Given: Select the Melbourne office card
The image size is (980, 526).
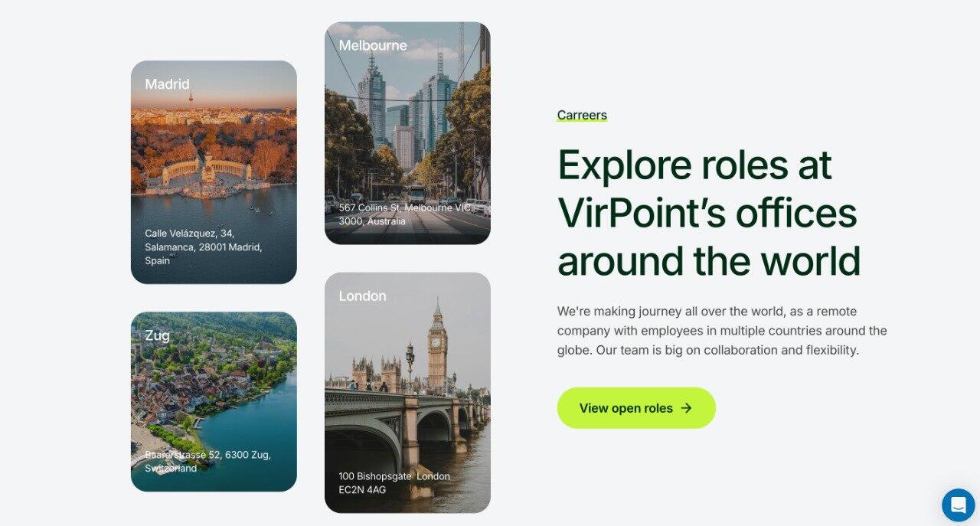Looking at the screenshot, I should [x=407, y=133].
